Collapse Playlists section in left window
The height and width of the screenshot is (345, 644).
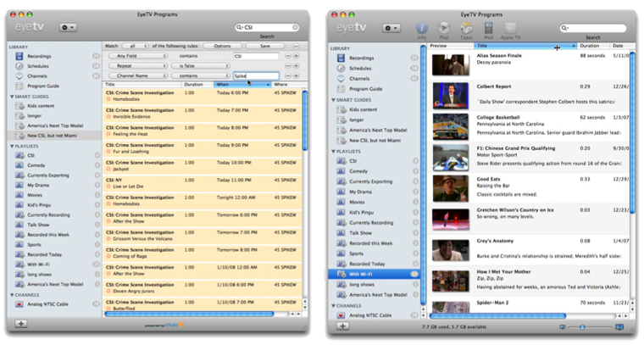pos(12,146)
